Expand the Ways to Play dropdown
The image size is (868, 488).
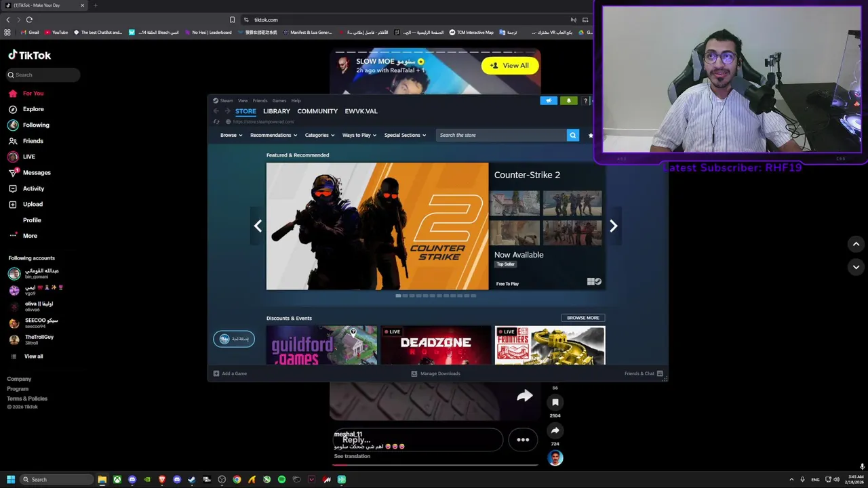pos(359,135)
